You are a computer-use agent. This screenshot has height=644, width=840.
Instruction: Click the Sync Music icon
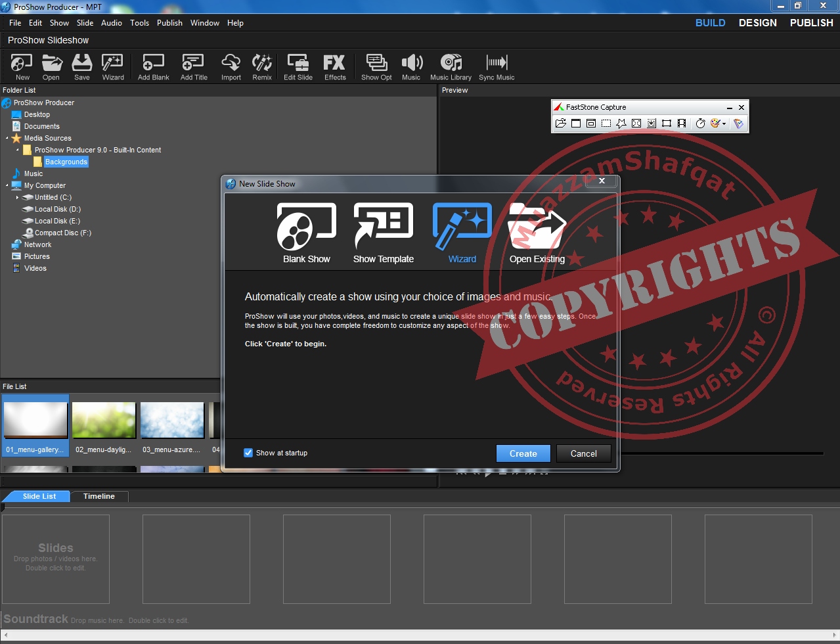(x=497, y=66)
